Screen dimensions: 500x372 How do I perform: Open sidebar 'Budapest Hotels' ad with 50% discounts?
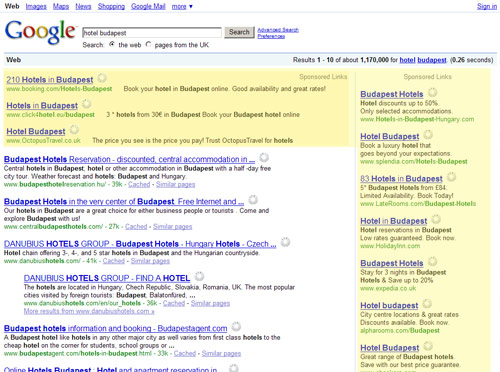point(392,94)
